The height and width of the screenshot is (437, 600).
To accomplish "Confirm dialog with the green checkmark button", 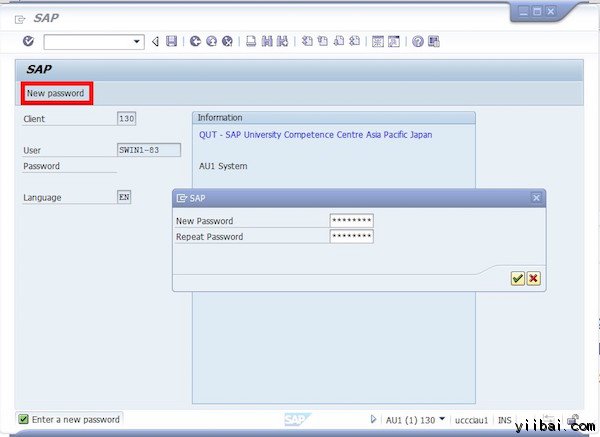I will point(518,278).
